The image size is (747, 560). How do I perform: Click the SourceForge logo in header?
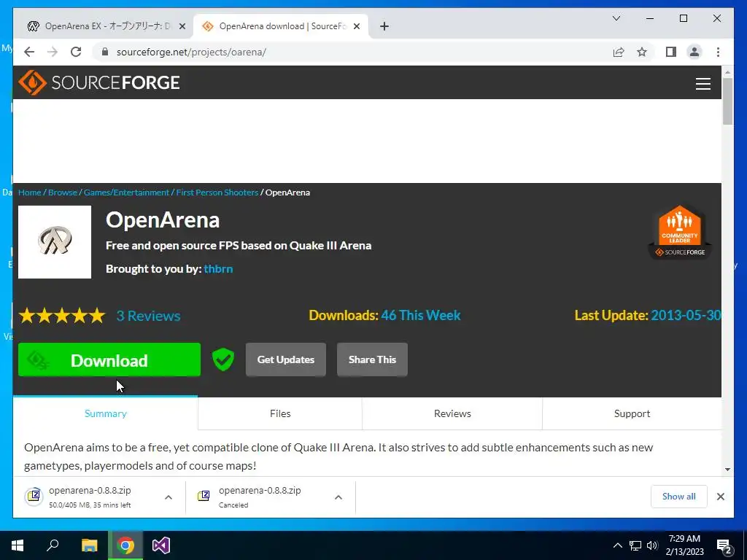(98, 83)
